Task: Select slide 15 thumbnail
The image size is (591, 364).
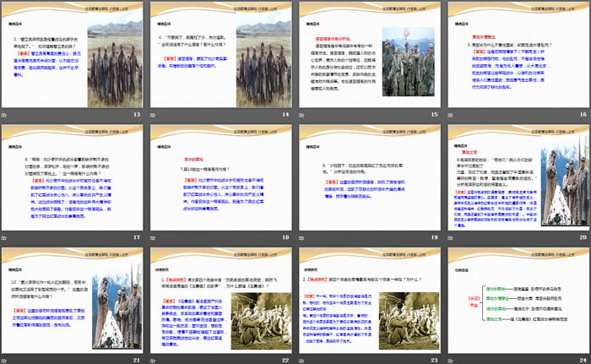Action: (370, 55)
